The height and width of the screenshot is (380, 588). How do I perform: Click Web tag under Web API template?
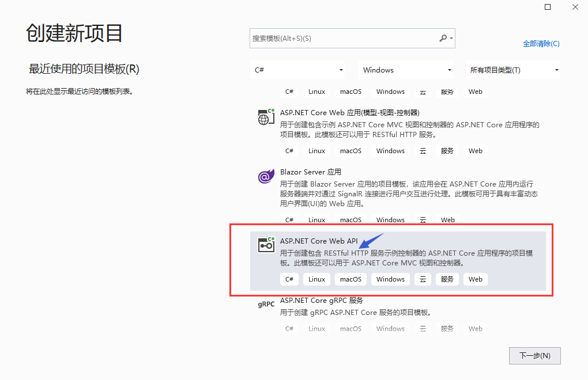(x=476, y=279)
